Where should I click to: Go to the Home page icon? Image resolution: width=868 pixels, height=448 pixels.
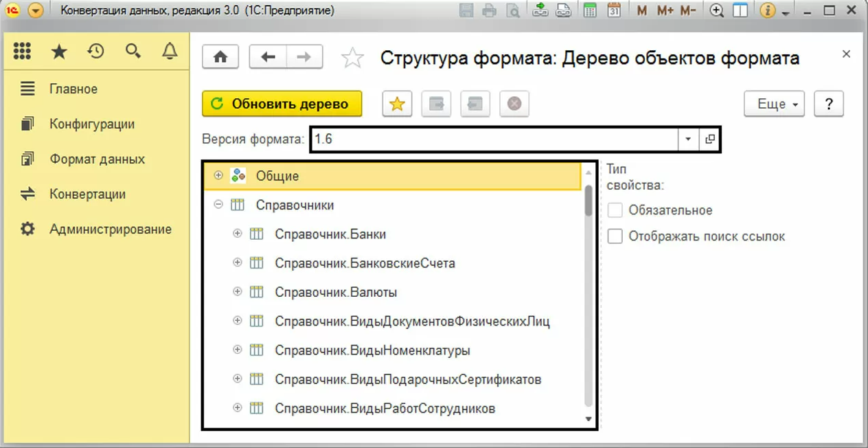(220, 58)
